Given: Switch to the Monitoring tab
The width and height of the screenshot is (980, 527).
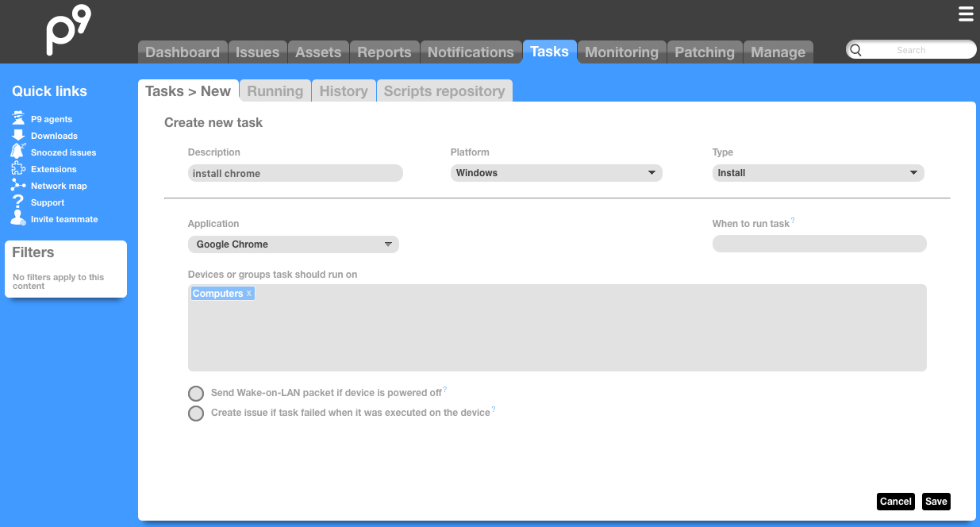Looking at the screenshot, I should 621,52.
